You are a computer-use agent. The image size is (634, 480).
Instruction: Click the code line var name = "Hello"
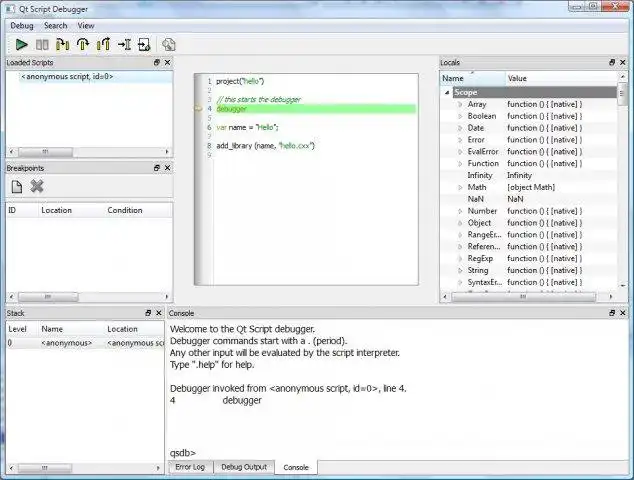pyautogui.click(x=247, y=127)
